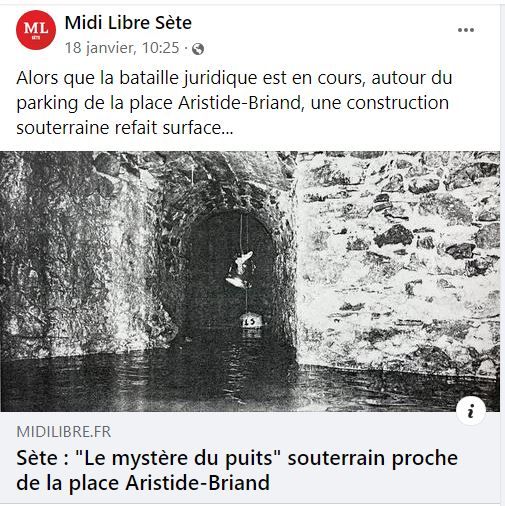The width and height of the screenshot is (505, 506).
Task: Click the water area of the photo
Action: point(250,383)
